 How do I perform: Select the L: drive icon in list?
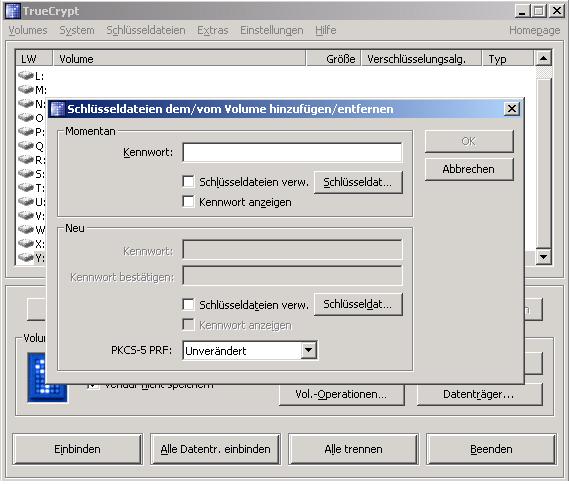(26, 76)
